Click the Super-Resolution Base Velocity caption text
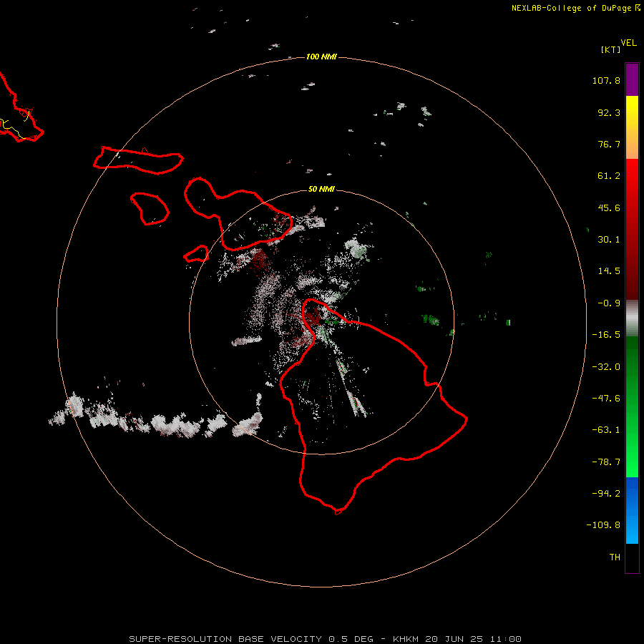644x644 pixels. pyautogui.click(x=326, y=639)
